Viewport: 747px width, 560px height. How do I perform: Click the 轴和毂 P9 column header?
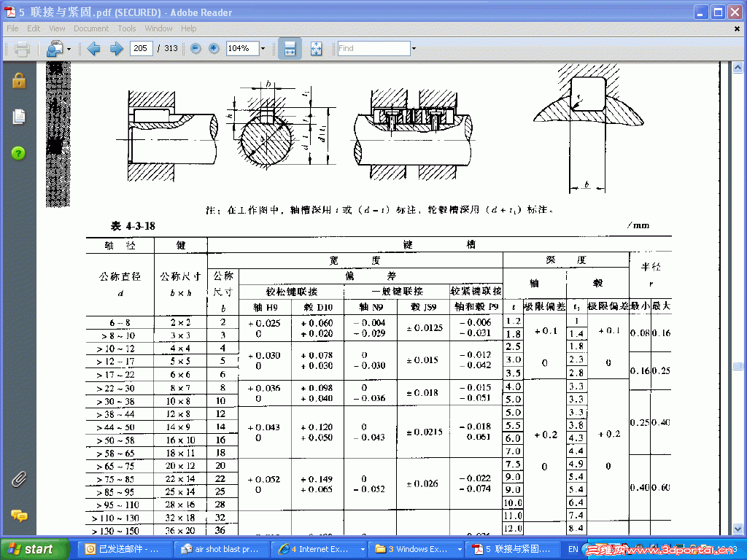tap(476, 307)
